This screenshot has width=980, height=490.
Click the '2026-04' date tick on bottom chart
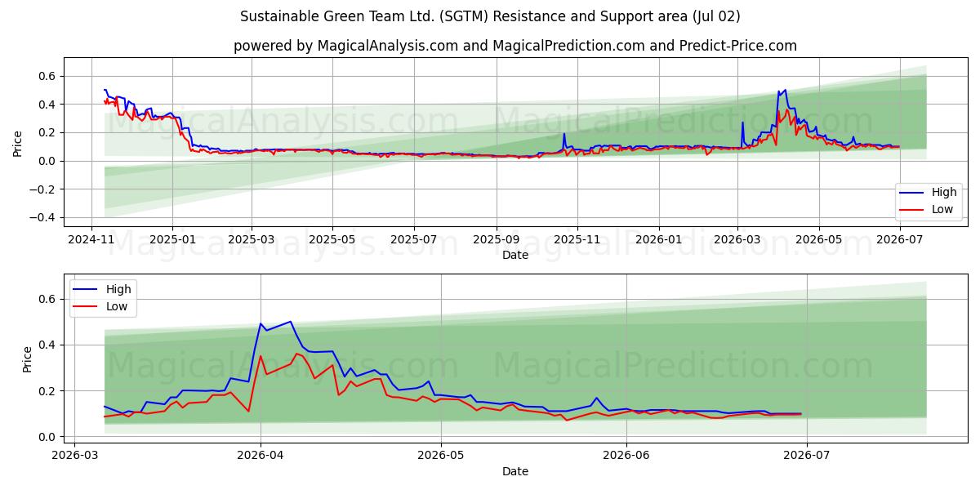[x=261, y=456]
